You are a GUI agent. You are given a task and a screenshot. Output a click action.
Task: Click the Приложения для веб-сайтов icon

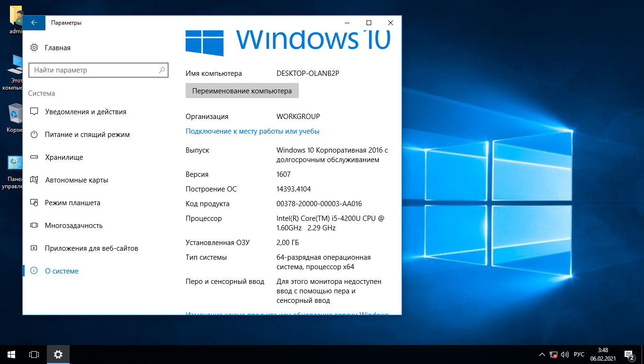tap(34, 248)
